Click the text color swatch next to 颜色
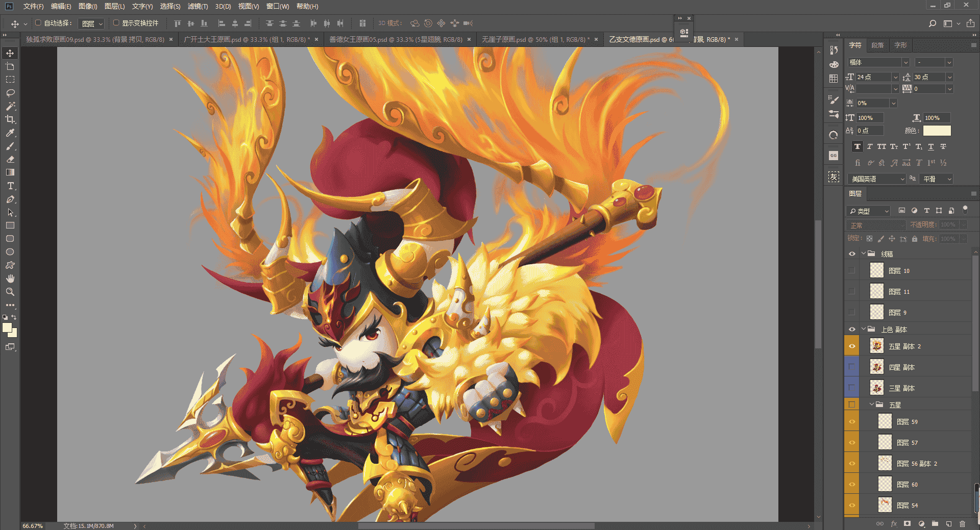980x530 pixels. click(937, 131)
